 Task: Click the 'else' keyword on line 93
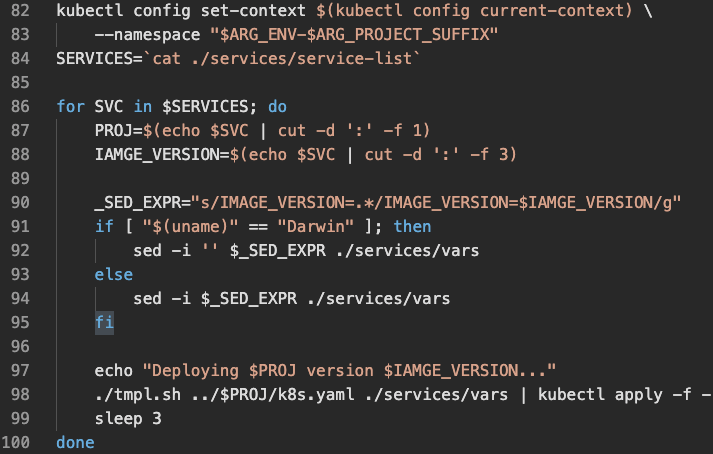[114, 275]
